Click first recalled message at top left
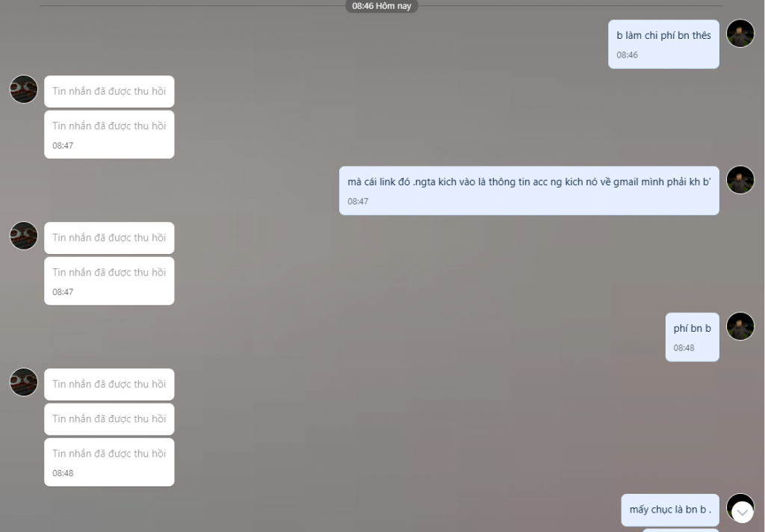 [109, 91]
